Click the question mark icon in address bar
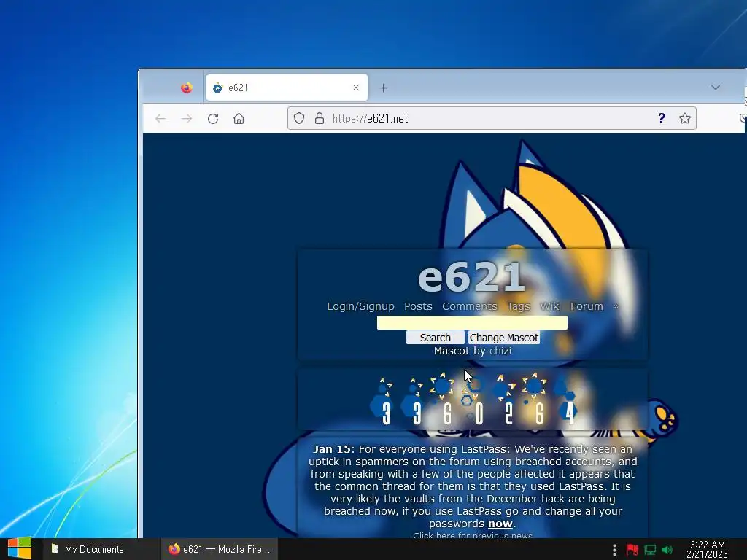Viewport: 747px width, 560px height. point(661,118)
